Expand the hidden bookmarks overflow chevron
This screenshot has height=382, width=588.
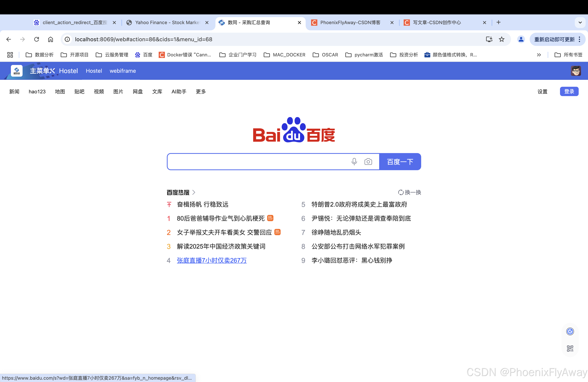pos(539,55)
